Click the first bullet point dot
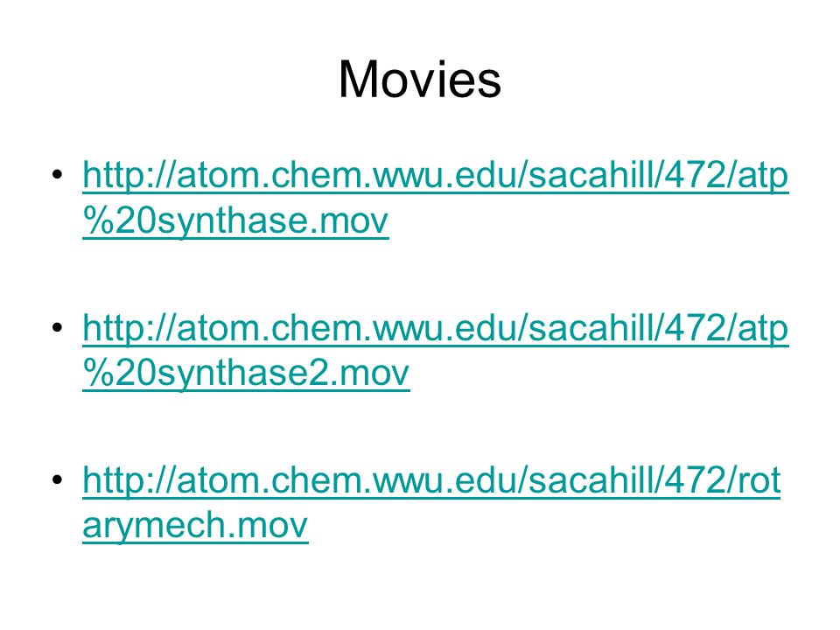This screenshot has height=630, width=840. (x=58, y=175)
